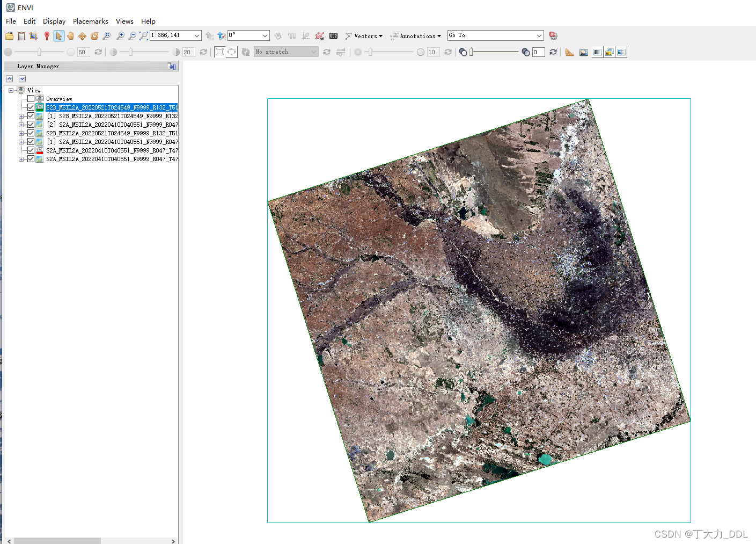Open the ROI tool
Image resolution: width=756 pixels, height=544 pixels.
[x=320, y=36]
